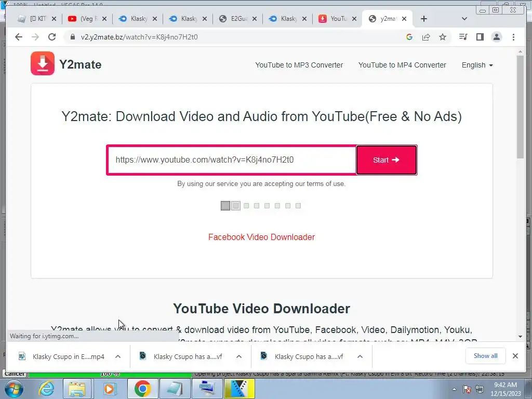
Task: Click the Y2mate brand name
Action: (81, 64)
